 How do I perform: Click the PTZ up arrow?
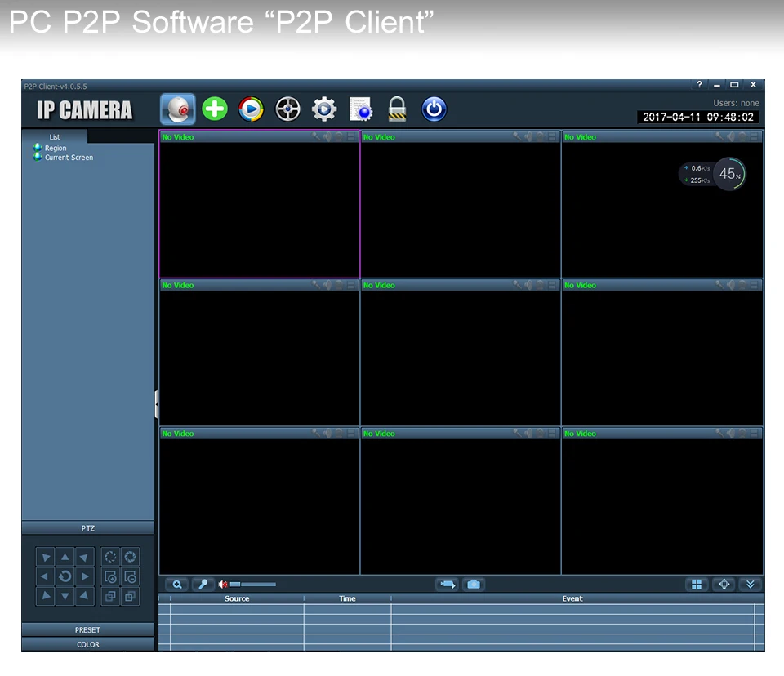pos(65,557)
